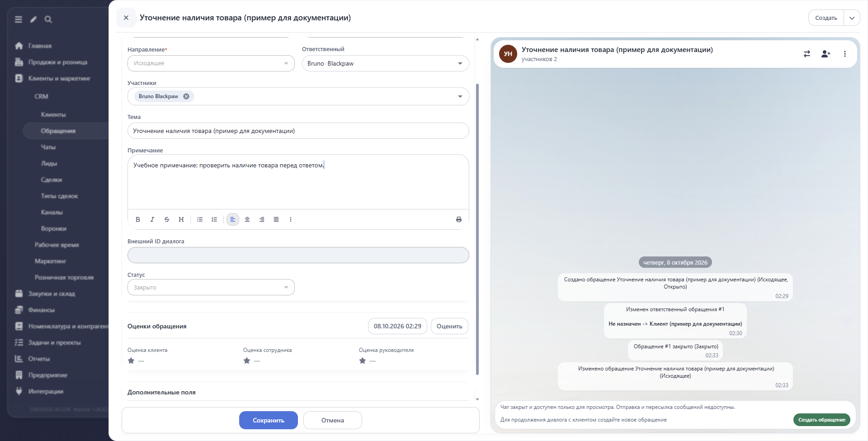The width and height of the screenshot is (868, 441).
Task: Click the sidebar hamburger menu icon
Action: [x=19, y=19]
